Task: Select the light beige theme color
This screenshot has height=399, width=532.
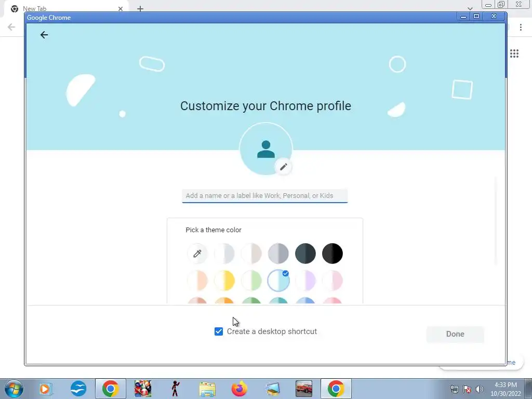Action: (251, 254)
